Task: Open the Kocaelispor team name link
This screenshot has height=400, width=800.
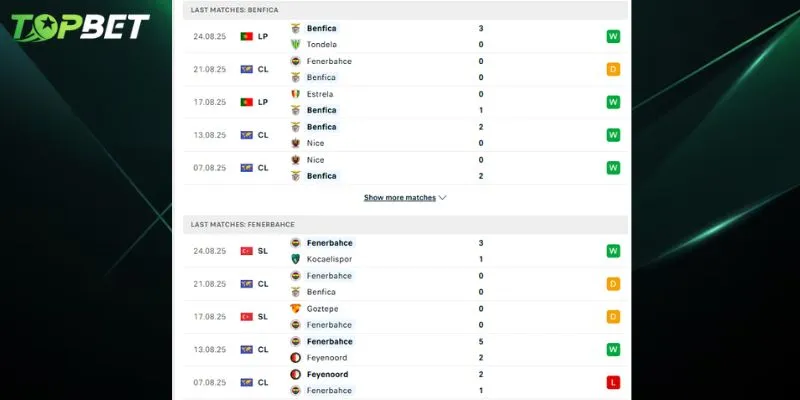Action: click(x=329, y=259)
